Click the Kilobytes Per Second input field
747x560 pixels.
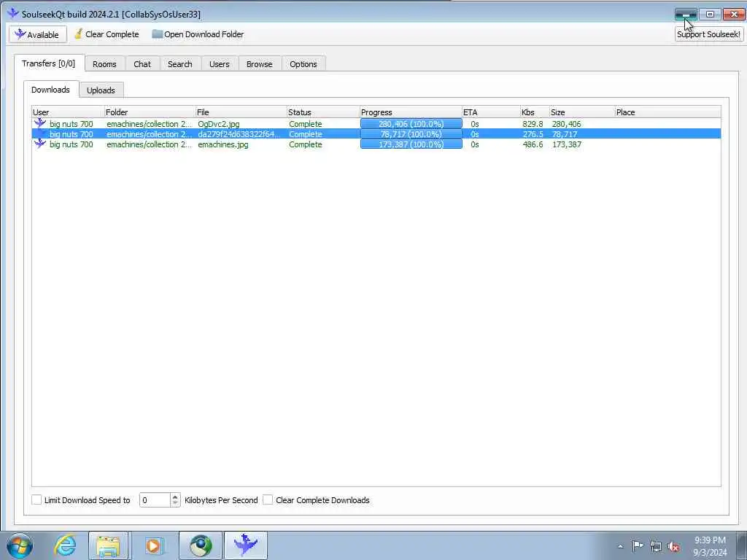pyautogui.click(x=155, y=500)
